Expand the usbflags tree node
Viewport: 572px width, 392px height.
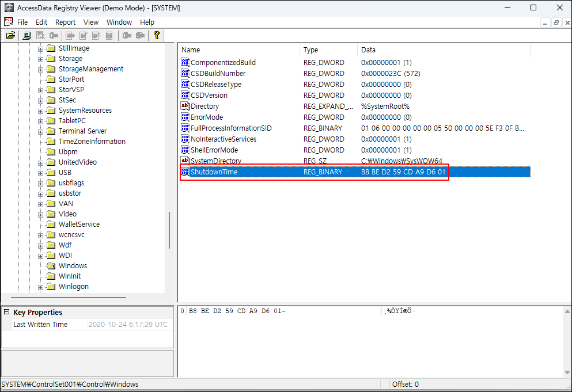[40, 184]
